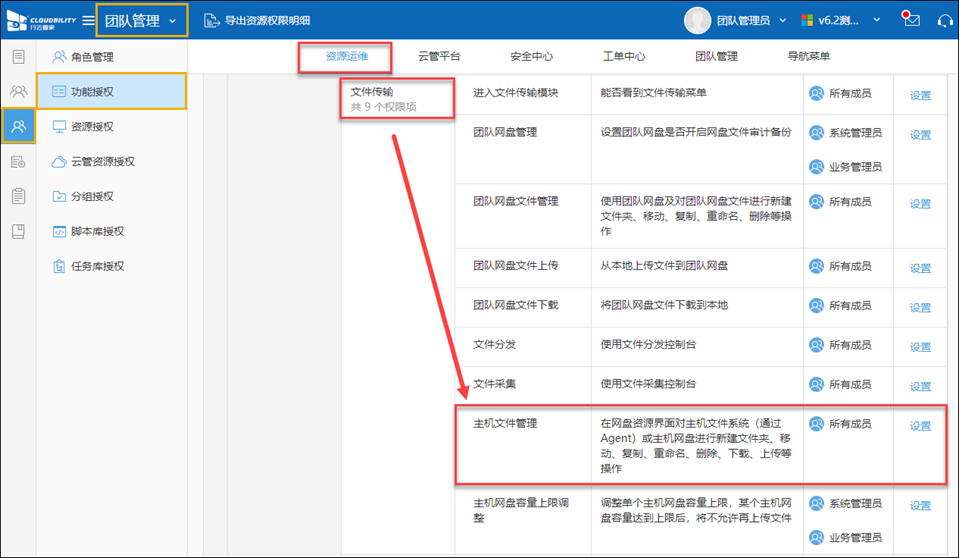
Task: Click the hamburger menu icon
Action: pos(88,20)
